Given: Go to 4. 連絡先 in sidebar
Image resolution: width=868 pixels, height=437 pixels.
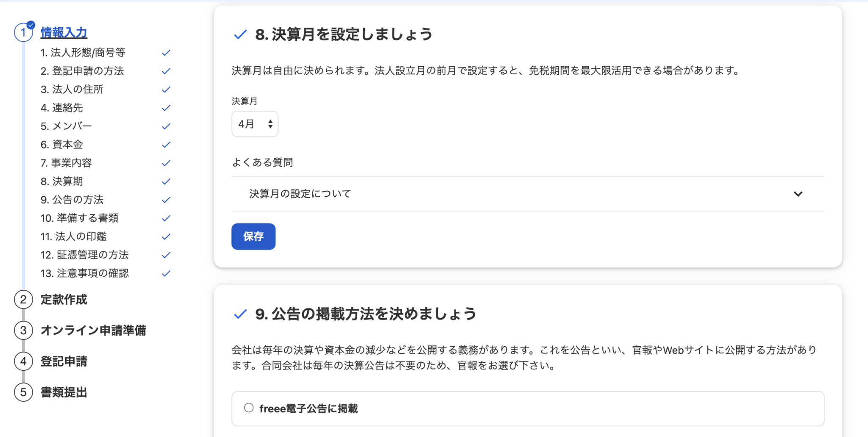Looking at the screenshot, I should tap(62, 108).
